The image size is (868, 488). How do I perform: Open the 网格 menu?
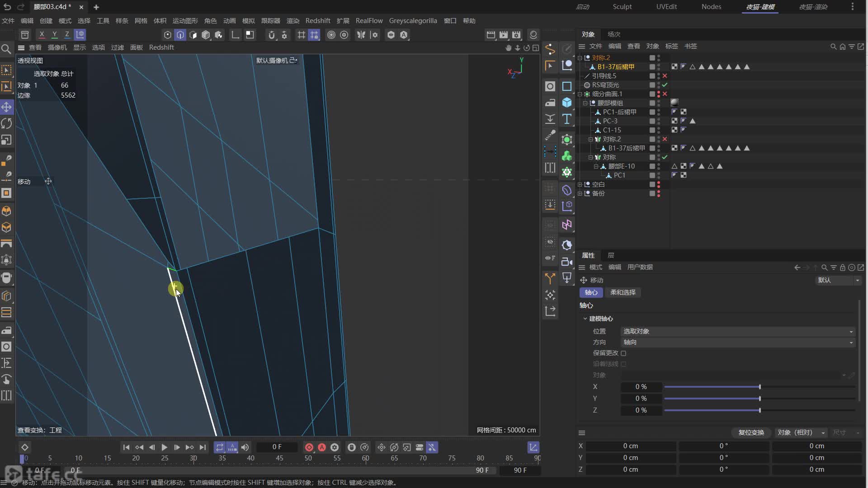point(141,21)
